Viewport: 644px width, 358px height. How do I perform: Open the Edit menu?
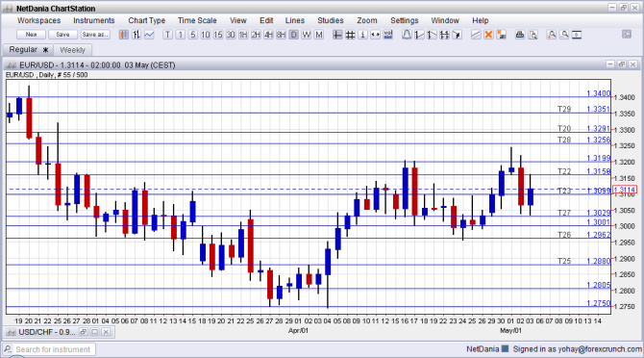point(266,20)
